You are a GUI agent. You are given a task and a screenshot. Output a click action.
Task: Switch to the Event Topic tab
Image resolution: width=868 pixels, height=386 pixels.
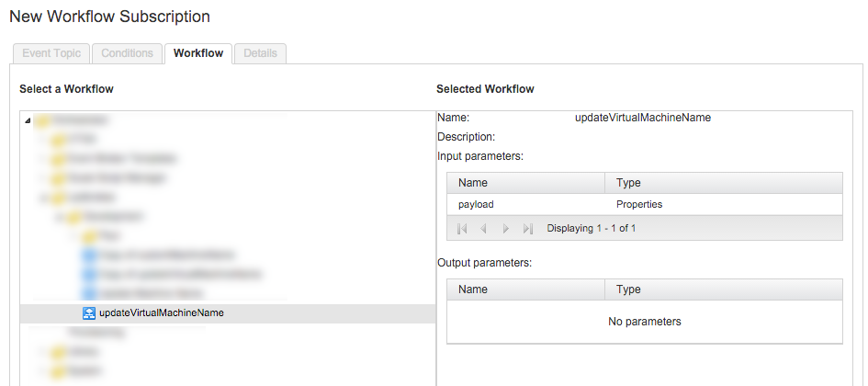pyautogui.click(x=51, y=53)
